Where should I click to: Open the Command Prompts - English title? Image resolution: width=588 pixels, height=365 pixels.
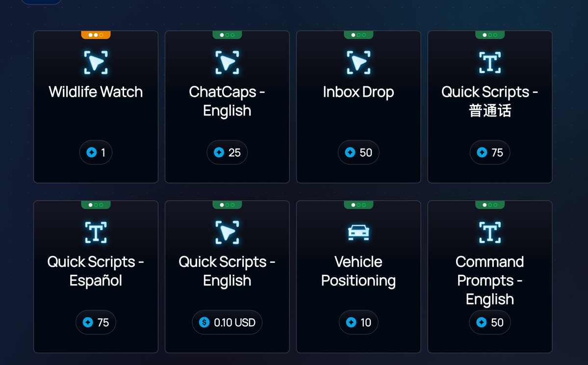[490, 281]
